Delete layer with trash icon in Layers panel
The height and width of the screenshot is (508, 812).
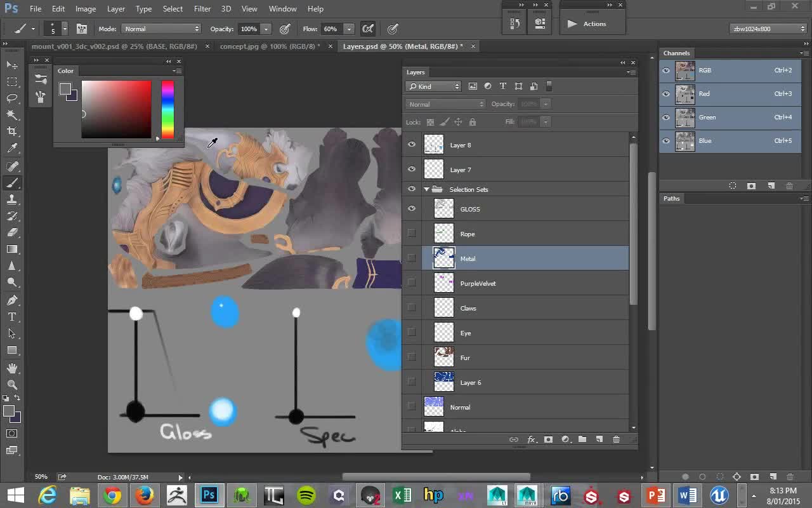(x=616, y=439)
